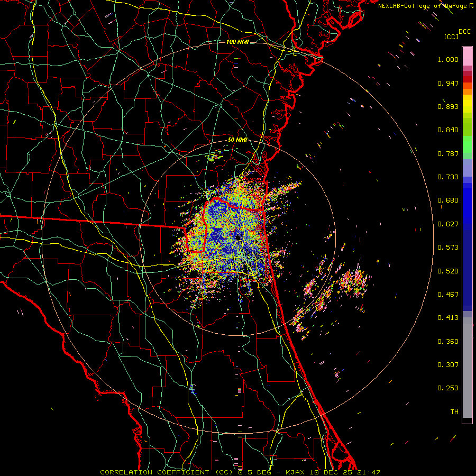Click the DCC product label
The width and height of the screenshot is (476, 476).
coord(464,32)
